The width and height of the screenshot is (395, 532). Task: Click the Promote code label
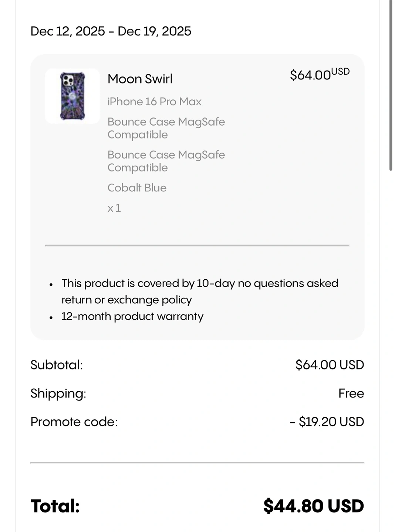(74, 422)
